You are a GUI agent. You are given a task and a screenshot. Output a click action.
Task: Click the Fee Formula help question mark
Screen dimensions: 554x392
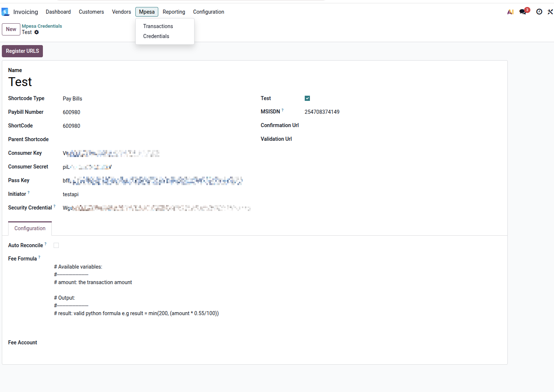(x=39, y=257)
